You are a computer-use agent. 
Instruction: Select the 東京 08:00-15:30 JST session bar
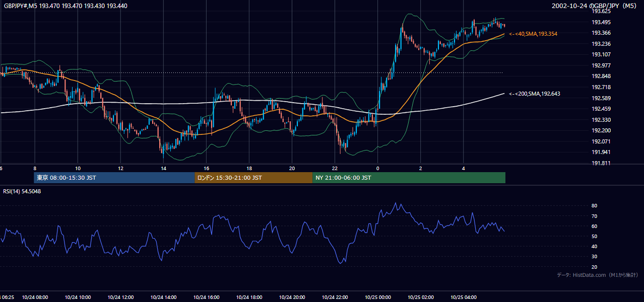tap(114, 178)
